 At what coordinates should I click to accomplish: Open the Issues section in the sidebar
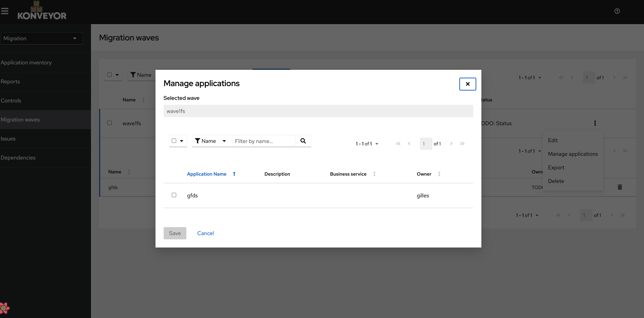coord(8,138)
